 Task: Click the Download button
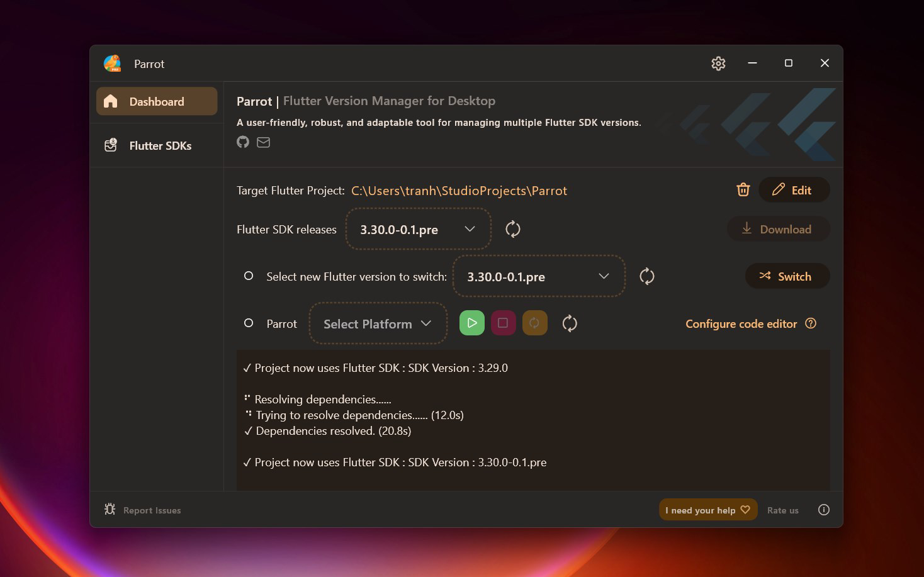tap(778, 229)
